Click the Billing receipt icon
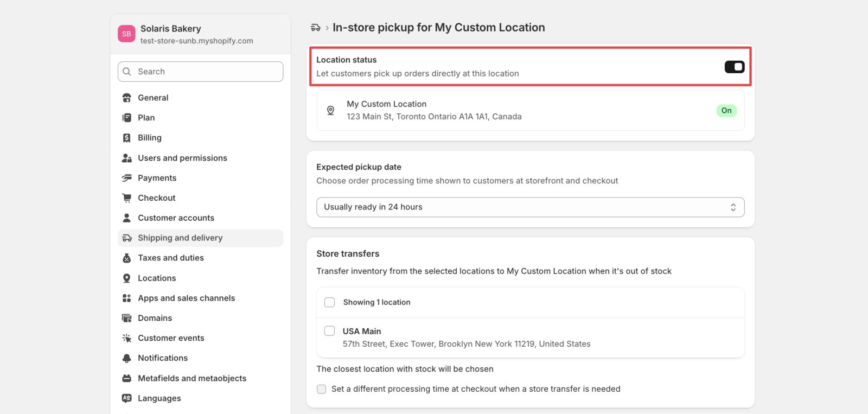 click(x=126, y=138)
